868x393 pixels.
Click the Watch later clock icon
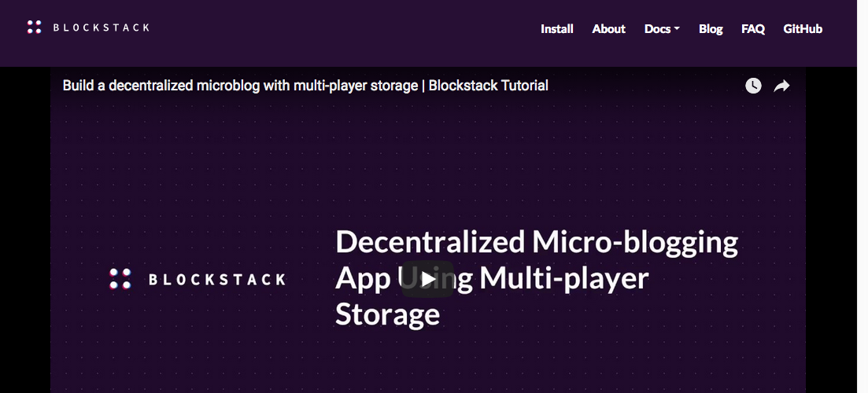click(753, 86)
